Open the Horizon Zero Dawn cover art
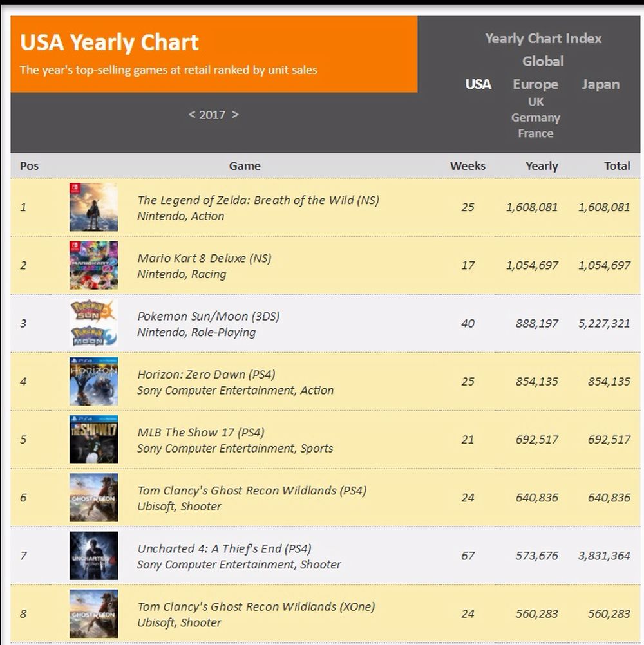Screen dimensions: 644x645 point(93,381)
